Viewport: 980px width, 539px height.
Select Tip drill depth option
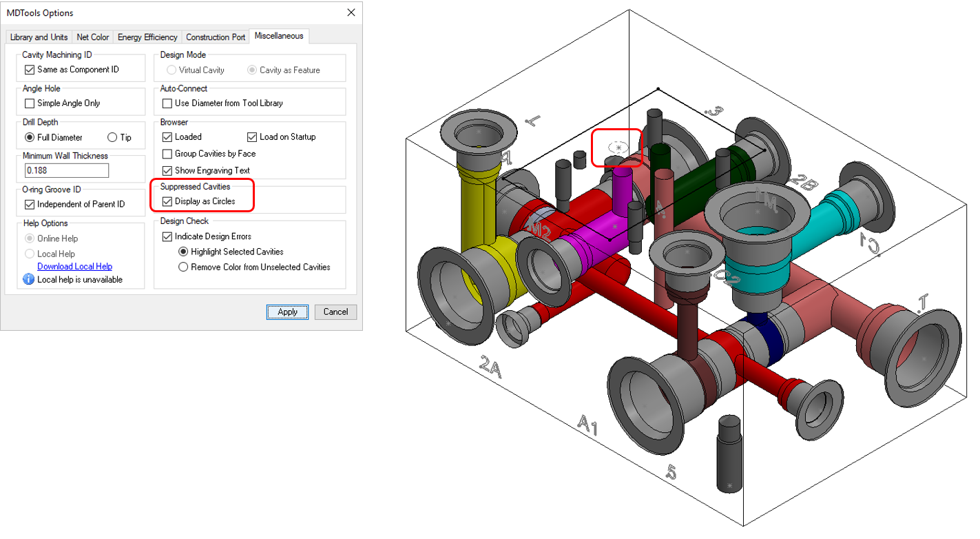coord(112,137)
